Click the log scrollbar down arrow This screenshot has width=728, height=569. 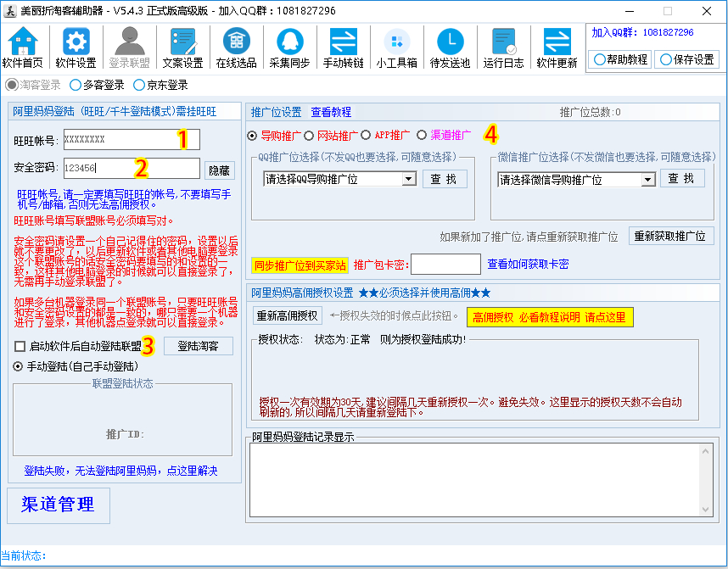(706, 509)
